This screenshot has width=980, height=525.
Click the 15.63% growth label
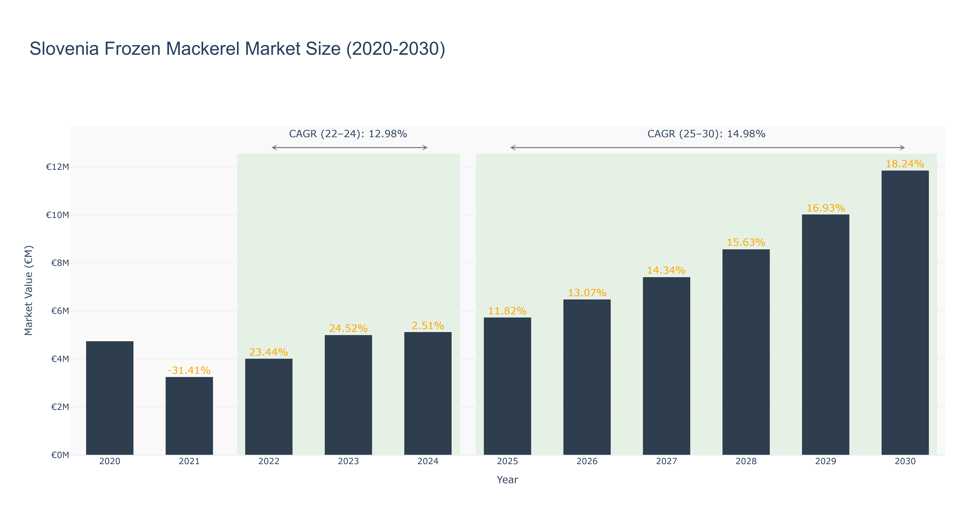coord(746,242)
